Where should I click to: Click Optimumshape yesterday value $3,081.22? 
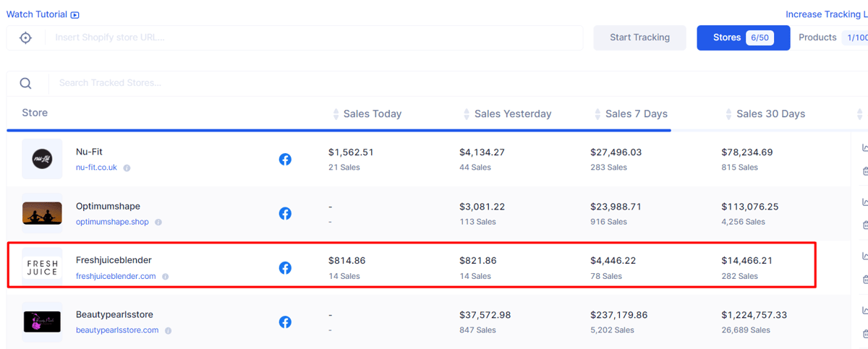(482, 206)
